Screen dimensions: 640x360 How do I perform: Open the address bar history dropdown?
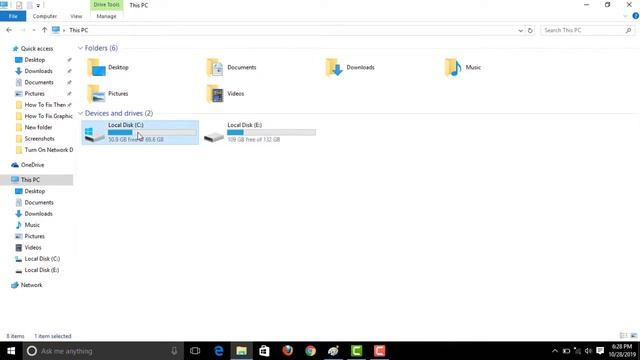pyautogui.click(x=520, y=30)
